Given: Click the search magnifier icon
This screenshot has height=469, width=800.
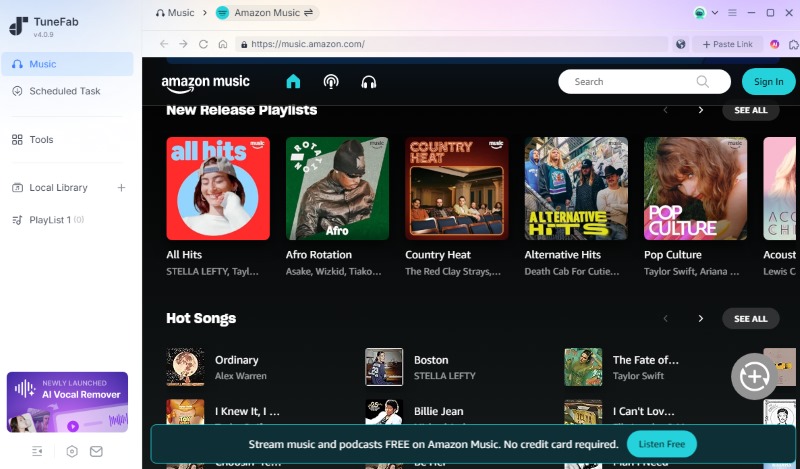Looking at the screenshot, I should point(703,82).
